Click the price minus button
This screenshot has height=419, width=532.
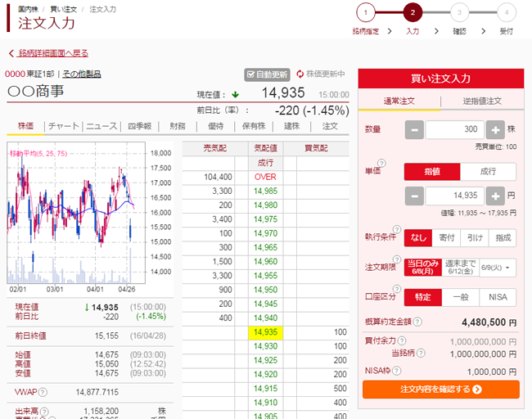414,196
